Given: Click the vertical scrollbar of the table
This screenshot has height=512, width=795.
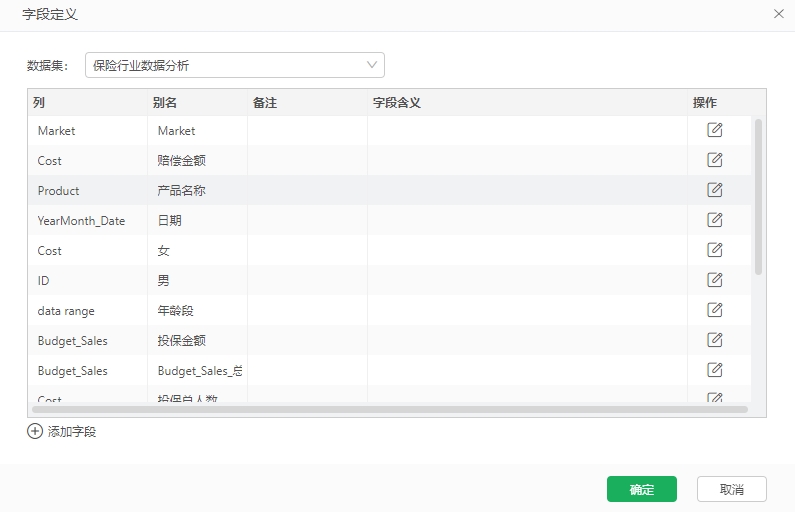Looking at the screenshot, I should pos(758,197).
